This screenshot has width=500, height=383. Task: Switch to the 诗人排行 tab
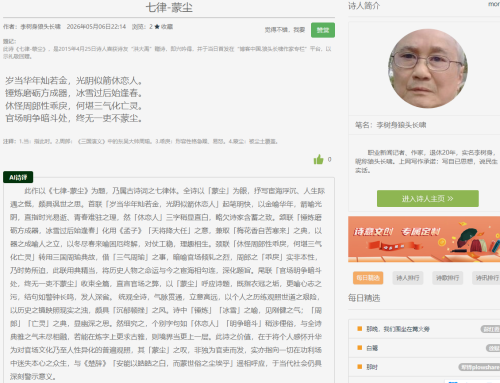408,278
